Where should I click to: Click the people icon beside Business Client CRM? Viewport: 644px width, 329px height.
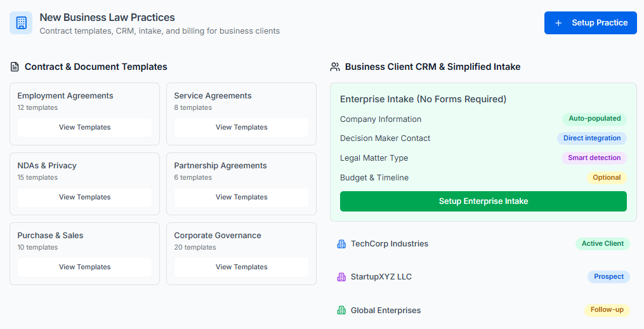click(x=335, y=67)
